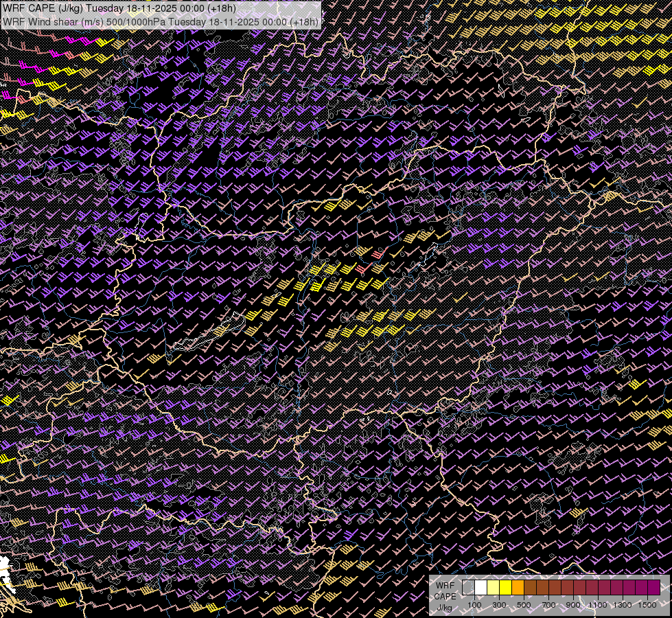This screenshot has width=672, height=618.
Task: Select the 900 label on the CAPE scale
Action: (573, 605)
